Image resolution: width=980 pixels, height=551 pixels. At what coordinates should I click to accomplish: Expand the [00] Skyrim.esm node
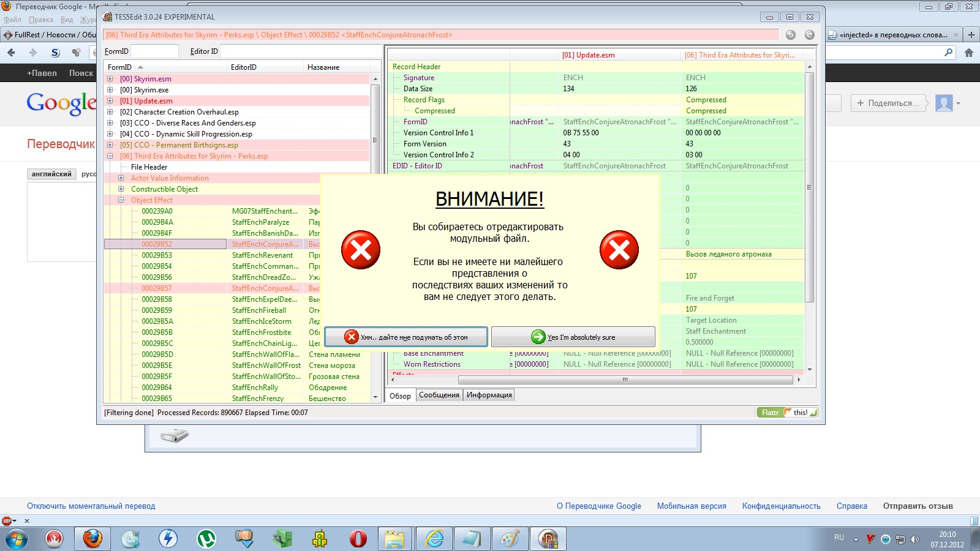[x=110, y=79]
